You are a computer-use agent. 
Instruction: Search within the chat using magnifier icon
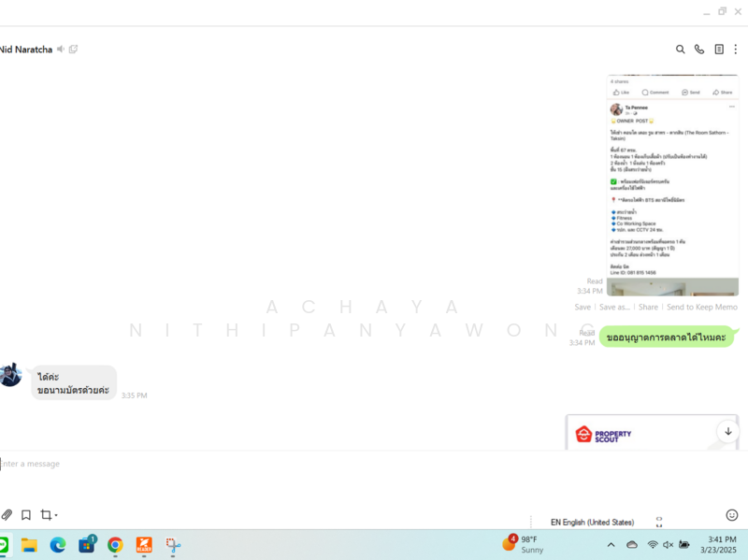pyautogui.click(x=681, y=50)
